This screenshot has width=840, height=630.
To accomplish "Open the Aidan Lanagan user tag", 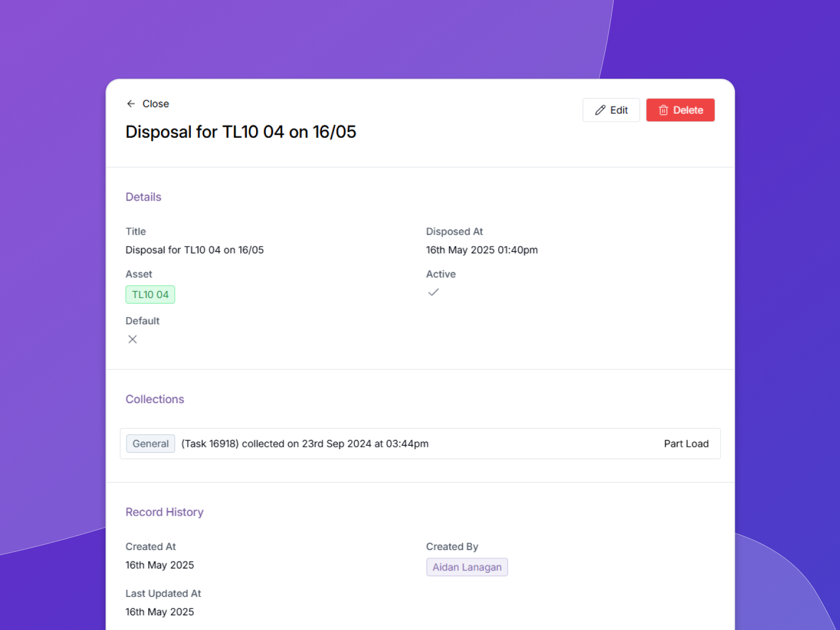I will [467, 567].
